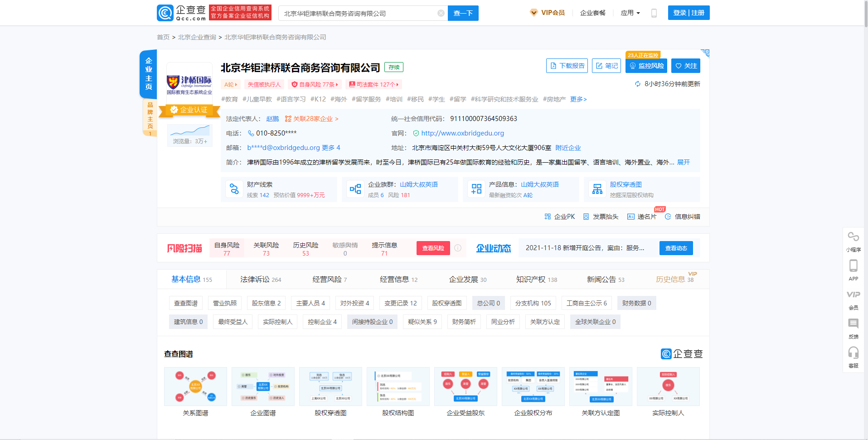Click the Qcc.com logo icon

165,13
